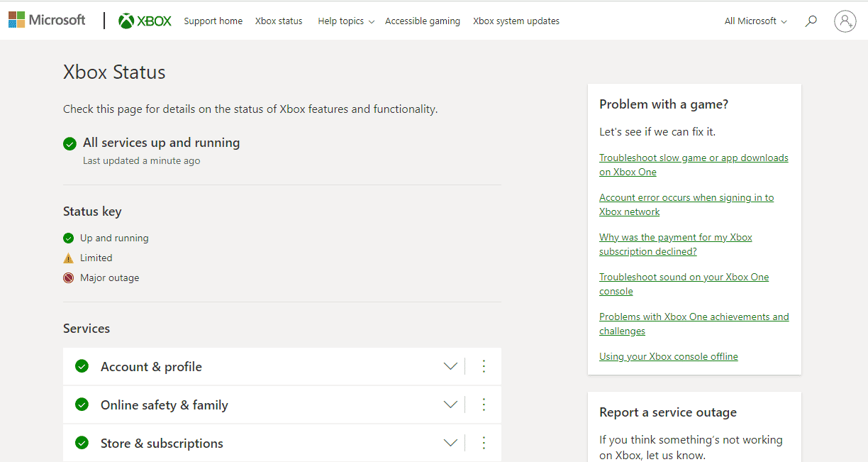The width and height of the screenshot is (868, 462).
Task: Open the search magnifier icon
Action: point(811,21)
